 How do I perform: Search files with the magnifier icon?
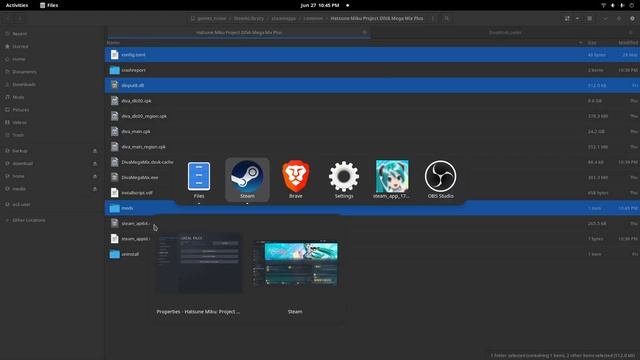pyautogui.click(x=447, y=18)
